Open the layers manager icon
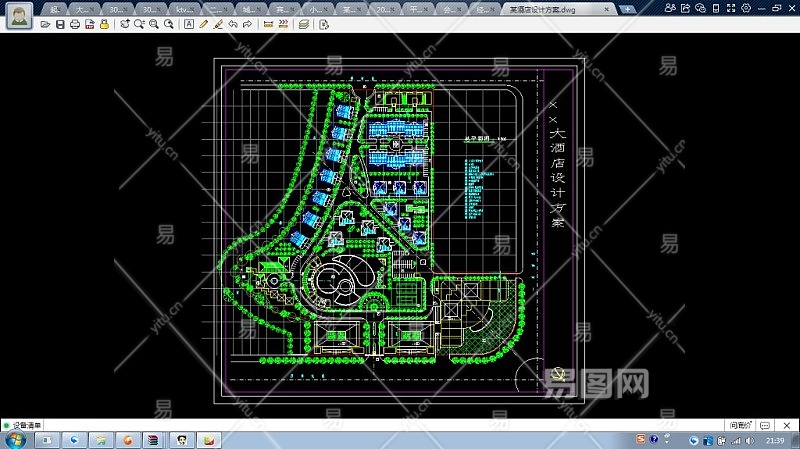 pyautogui.click(x=304, y=24)
